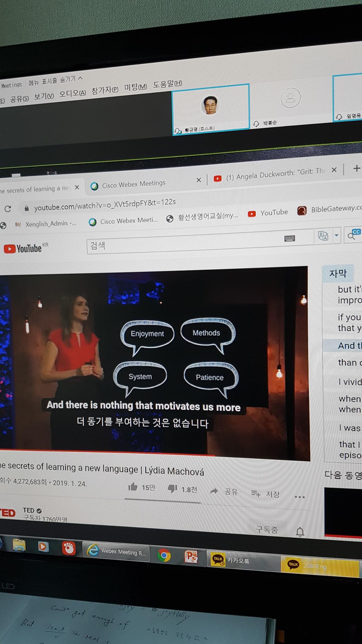The width and height of the screenshot is (362, 644).
Task: Click the YouTube like thumbs-up icon
Action: 133,487
